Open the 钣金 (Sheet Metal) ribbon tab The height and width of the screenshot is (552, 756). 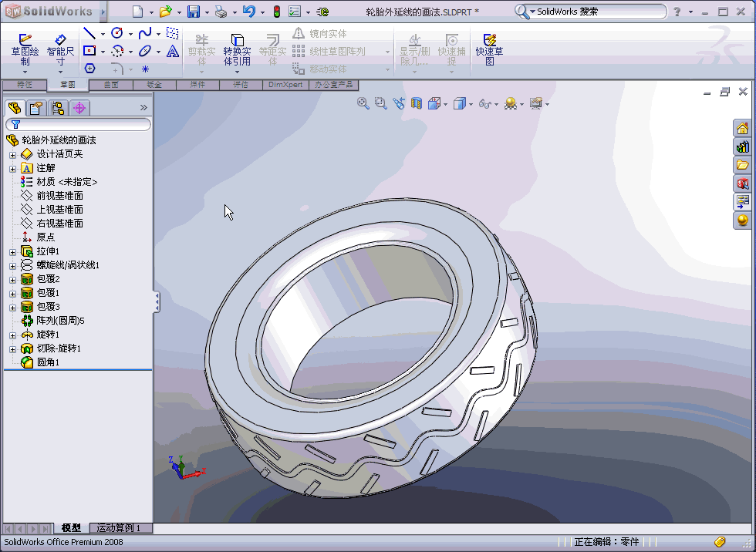pyautogui.click(x=154, y=85)
